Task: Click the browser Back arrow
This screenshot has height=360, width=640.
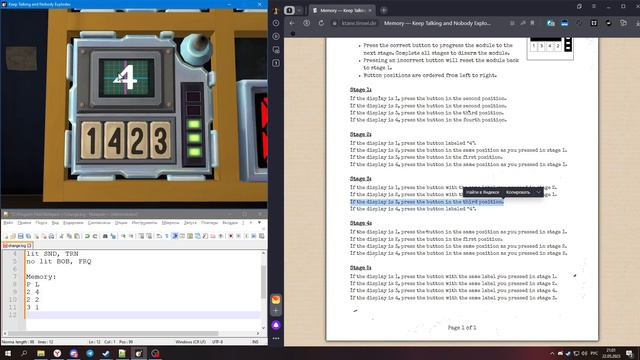Action: (x=292, y=23)
